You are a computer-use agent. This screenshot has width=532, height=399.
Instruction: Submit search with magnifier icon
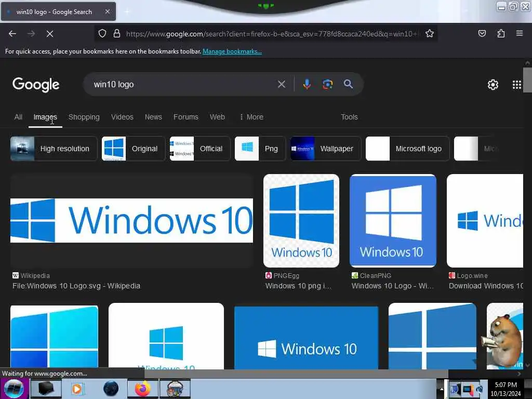tap(348, 84)
